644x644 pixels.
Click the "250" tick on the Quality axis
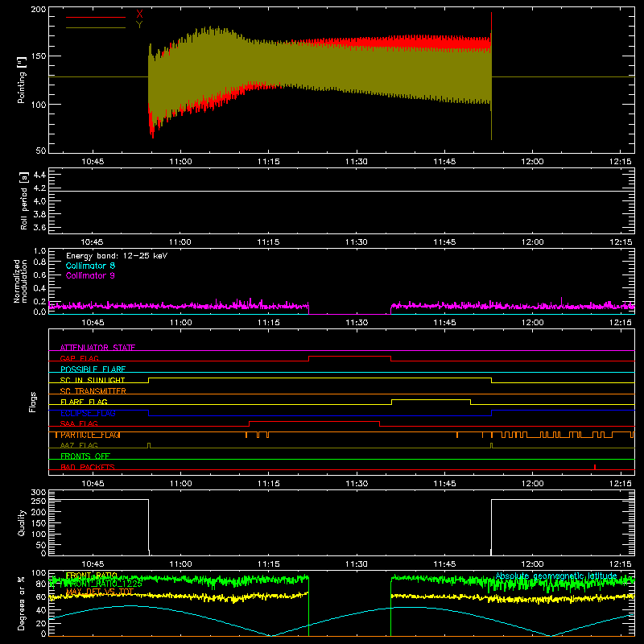tap(39, 502)
